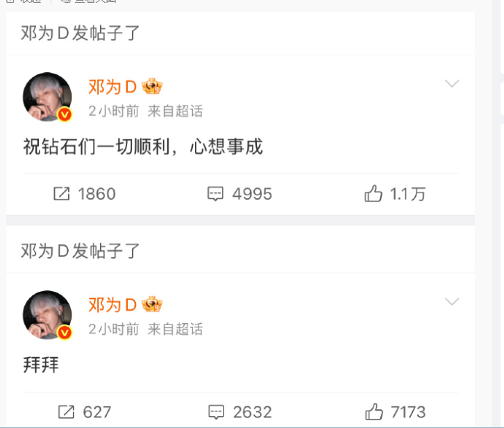Click orange V verified badge on first avatar
The height and width of the screenshot is (428, 504).
65,114
